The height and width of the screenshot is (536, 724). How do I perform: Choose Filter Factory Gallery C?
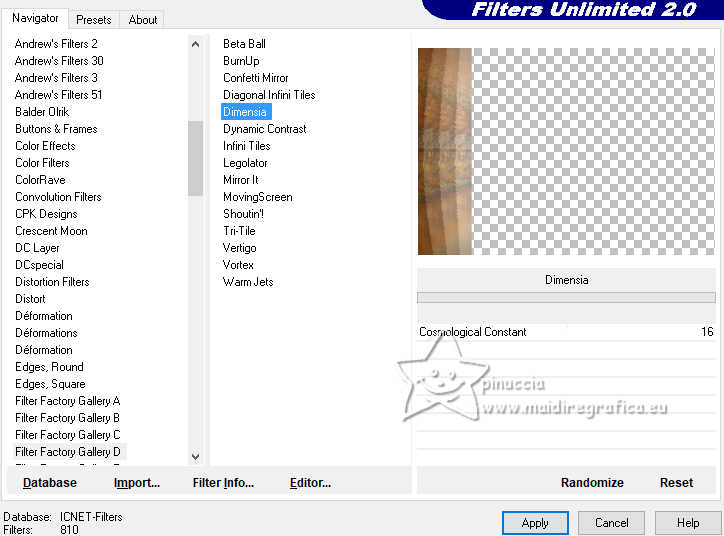pos(67,435)
